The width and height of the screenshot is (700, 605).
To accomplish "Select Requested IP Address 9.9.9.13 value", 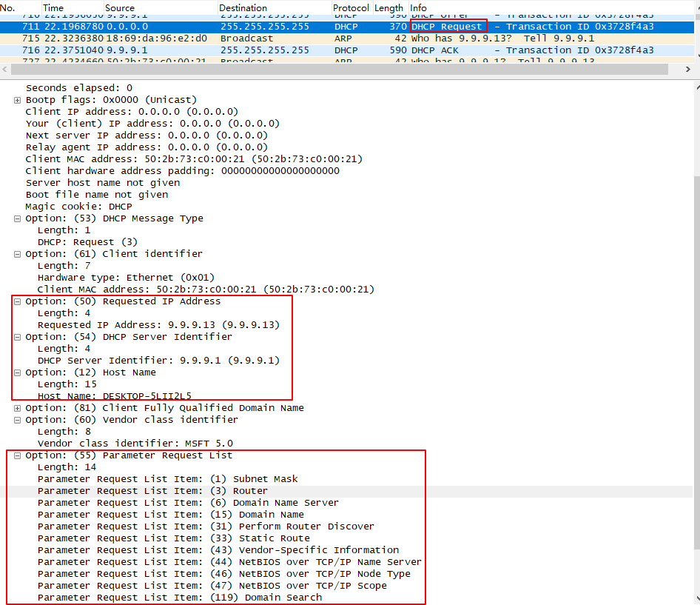I will click(159, 325).
